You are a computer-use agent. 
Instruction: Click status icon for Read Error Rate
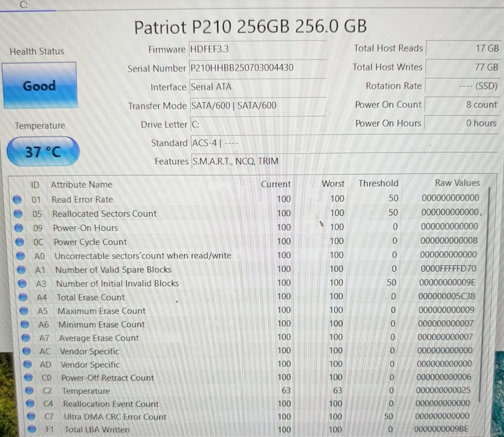point(17,200)
